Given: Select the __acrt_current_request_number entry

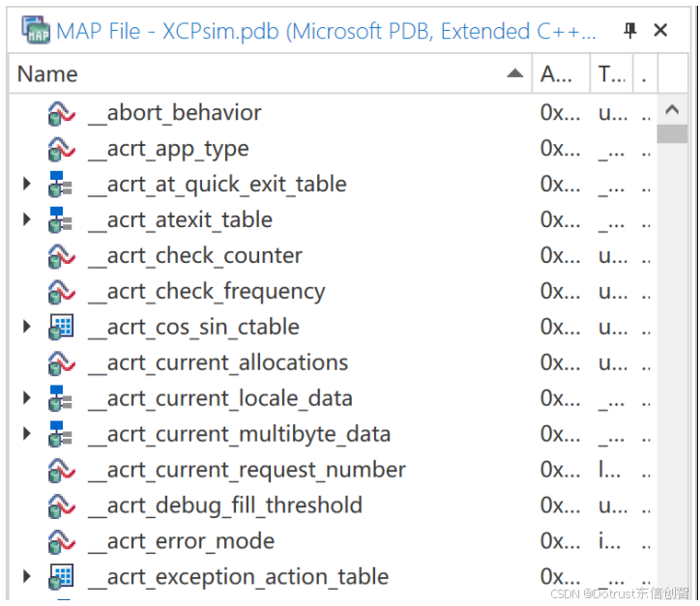Looking at the screenshot, I should click(247, 471).
